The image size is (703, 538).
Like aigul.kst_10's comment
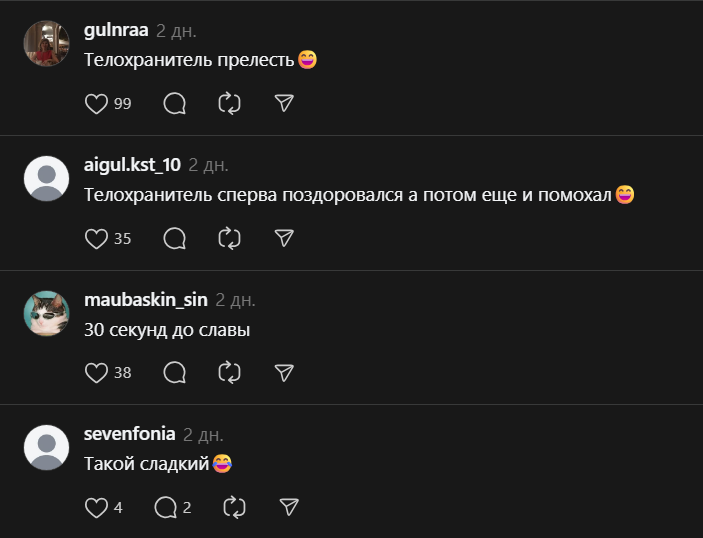point(96,238)
